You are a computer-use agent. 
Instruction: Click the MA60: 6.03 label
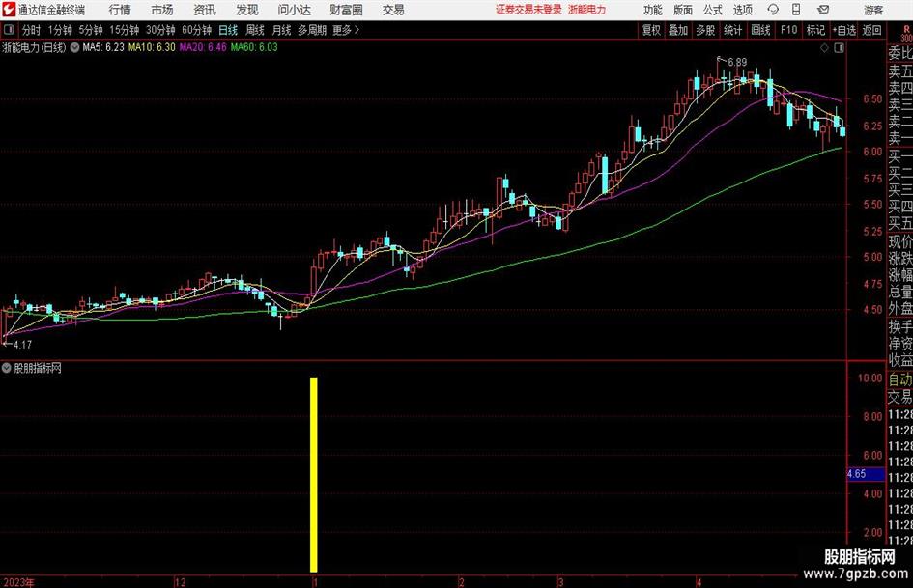click(254, 47)
